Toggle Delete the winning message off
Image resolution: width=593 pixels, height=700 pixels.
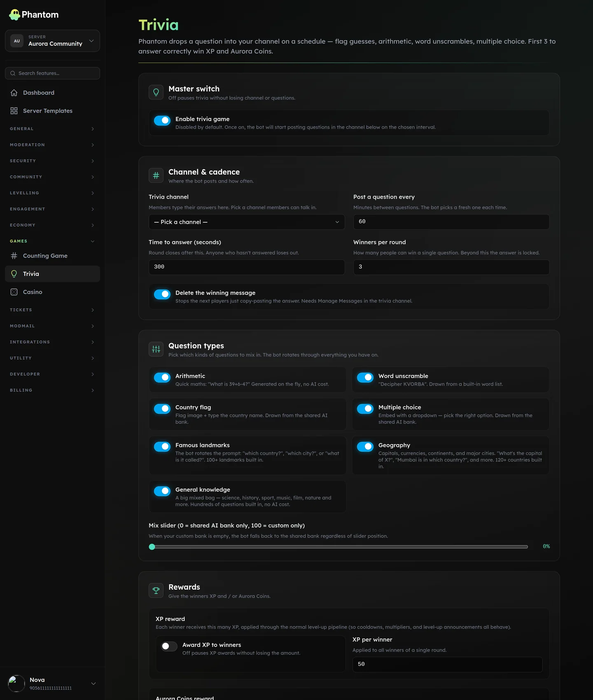(x=162, y=294)
